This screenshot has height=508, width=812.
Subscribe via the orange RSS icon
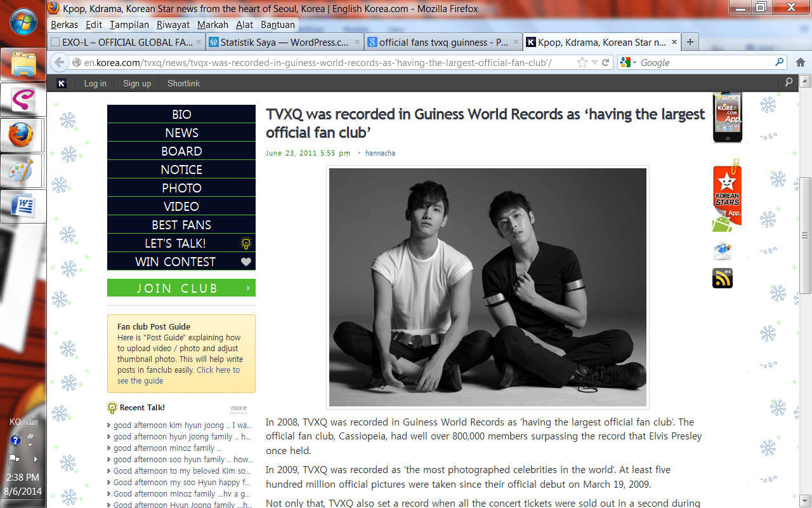click(x=723, y=278)
